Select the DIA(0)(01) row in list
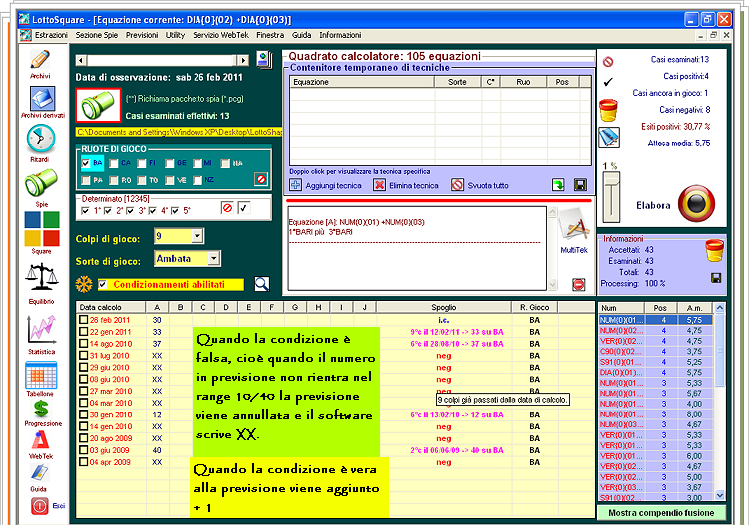This screenshot has height=525, width=749. coord(656,373)
